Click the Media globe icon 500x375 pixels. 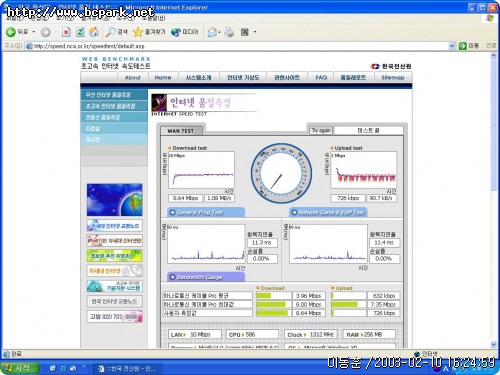[176, 32]
